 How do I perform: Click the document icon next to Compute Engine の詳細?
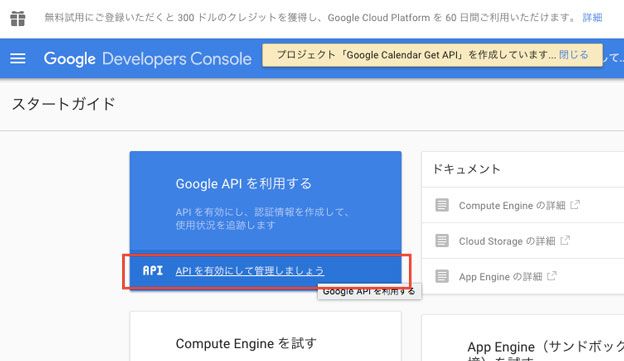442,205
